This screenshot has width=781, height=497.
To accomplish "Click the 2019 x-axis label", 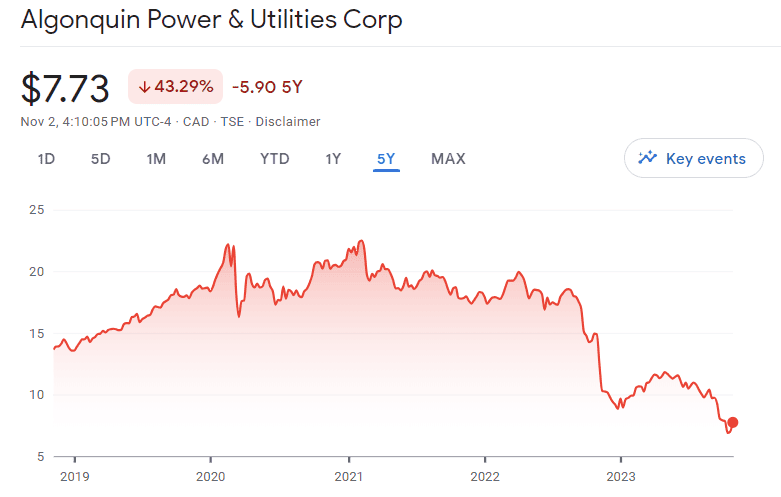I will pyautogui.click(x=74, y=475).
